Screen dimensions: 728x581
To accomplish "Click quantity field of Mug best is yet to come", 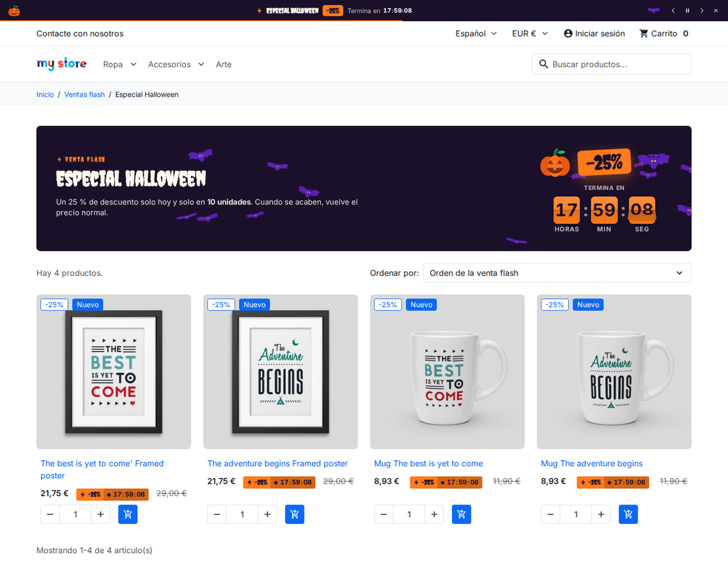I will pos(409,514).
